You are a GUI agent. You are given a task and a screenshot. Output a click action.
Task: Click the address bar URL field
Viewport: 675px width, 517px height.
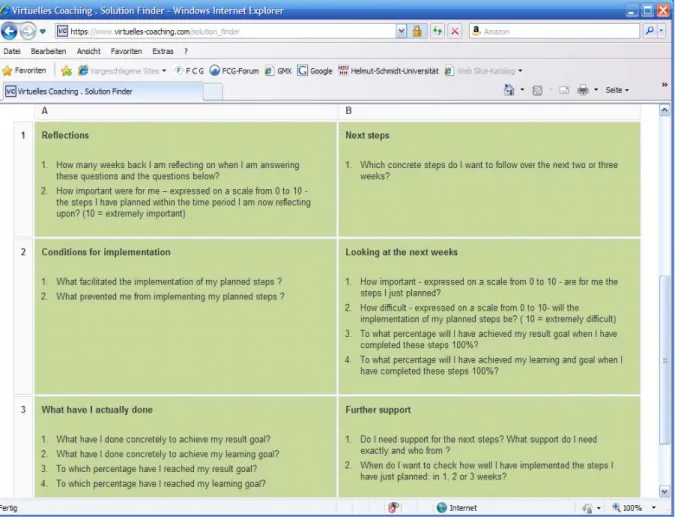[232, 31]
